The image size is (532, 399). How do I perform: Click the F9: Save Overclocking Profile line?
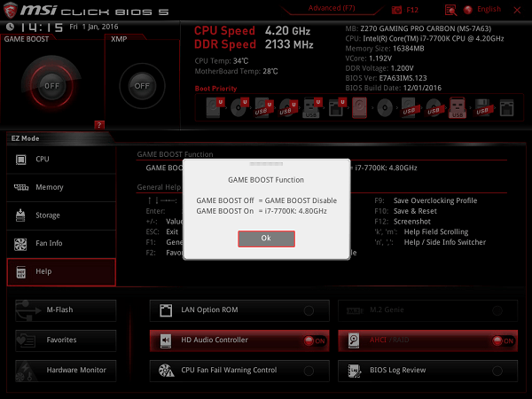point(426,201)
